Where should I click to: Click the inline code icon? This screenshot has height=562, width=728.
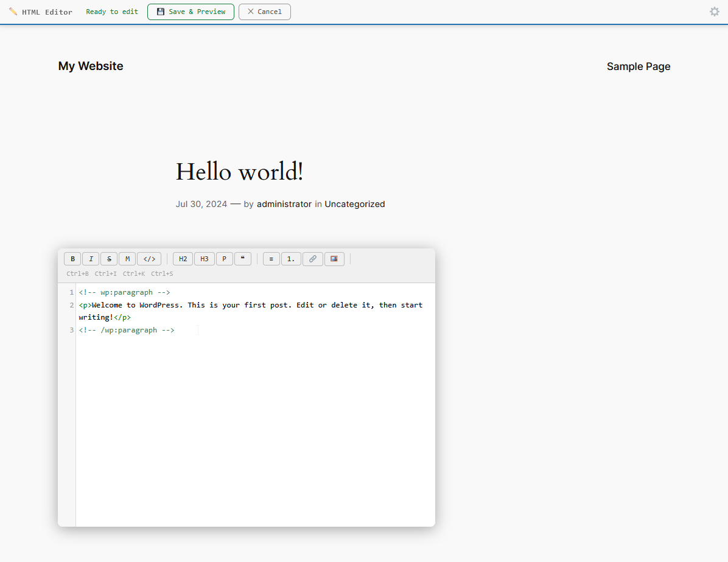click(149, 259)
